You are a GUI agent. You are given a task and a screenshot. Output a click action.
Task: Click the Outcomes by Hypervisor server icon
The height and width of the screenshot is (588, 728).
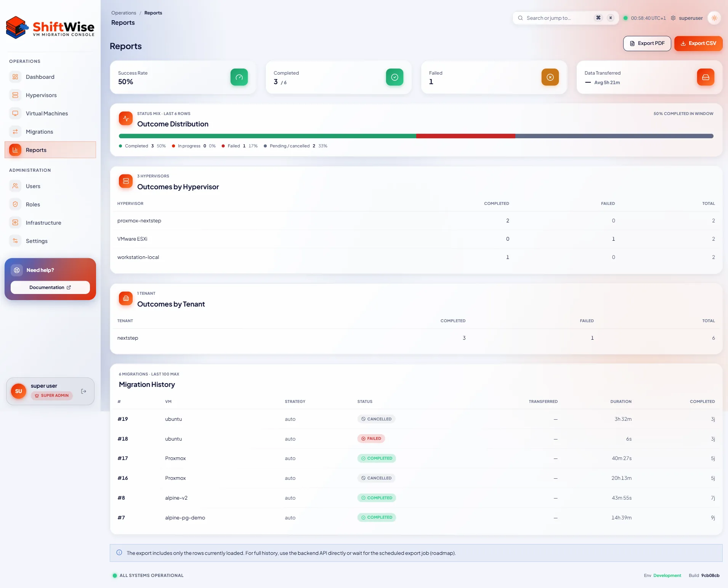[x=126, y=181]
